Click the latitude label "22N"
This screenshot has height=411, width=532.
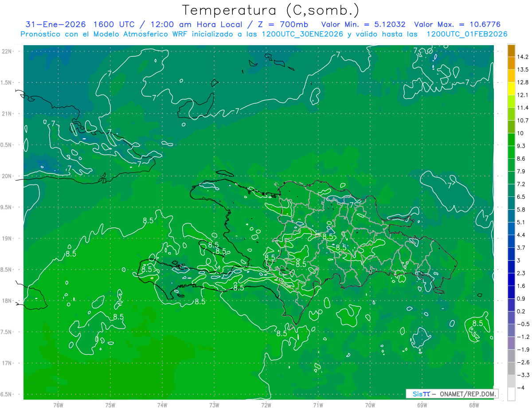(x=8, y=51)
